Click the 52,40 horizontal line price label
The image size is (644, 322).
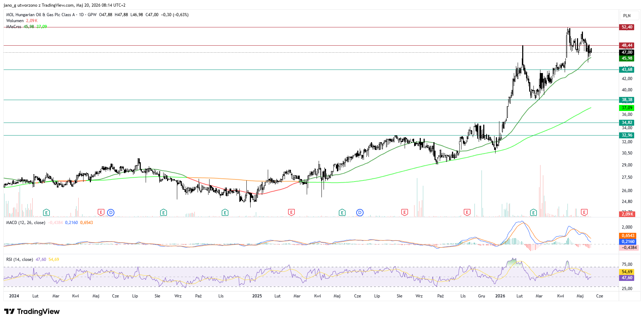(627, 27)
